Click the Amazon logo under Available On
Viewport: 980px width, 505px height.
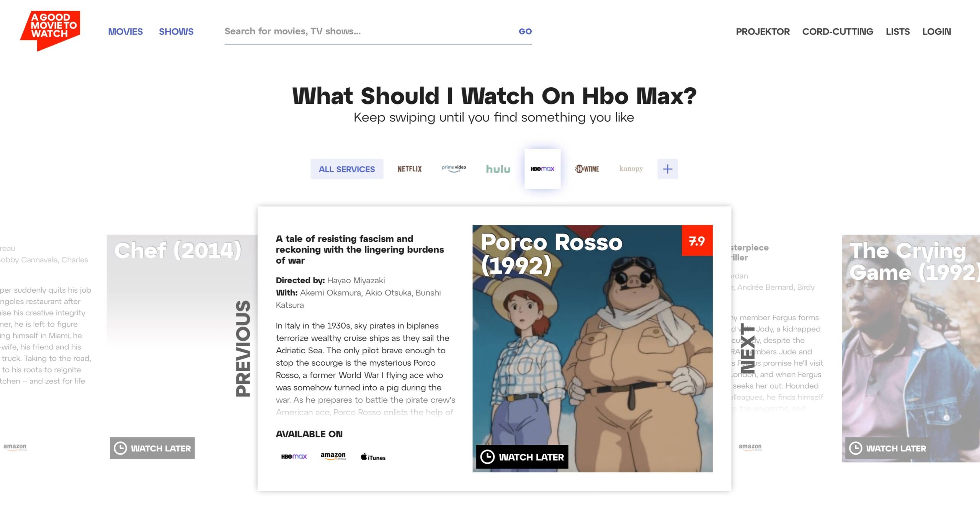(333, 456)
